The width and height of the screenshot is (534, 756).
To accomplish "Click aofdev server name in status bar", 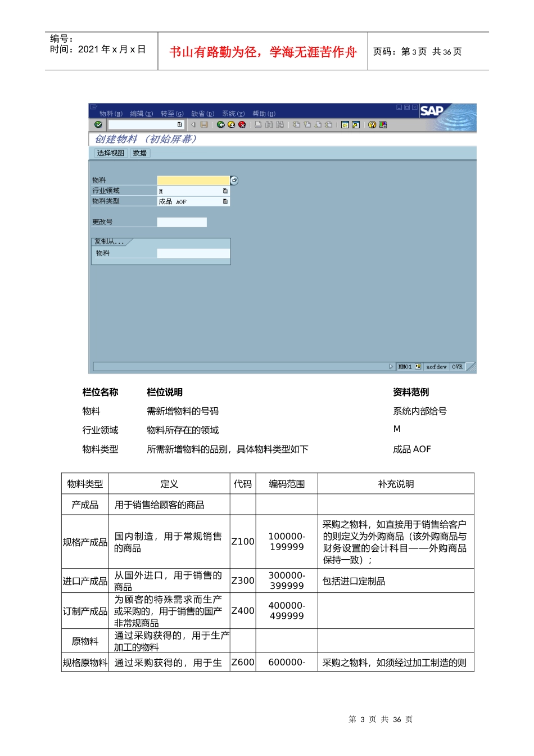I will tap(436, 366).
